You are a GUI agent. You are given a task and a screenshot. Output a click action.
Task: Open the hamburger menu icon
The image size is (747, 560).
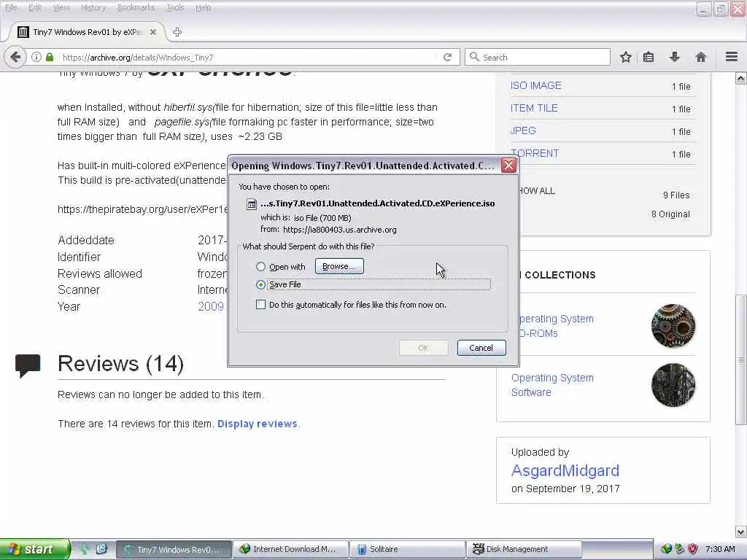coord(732,57)
